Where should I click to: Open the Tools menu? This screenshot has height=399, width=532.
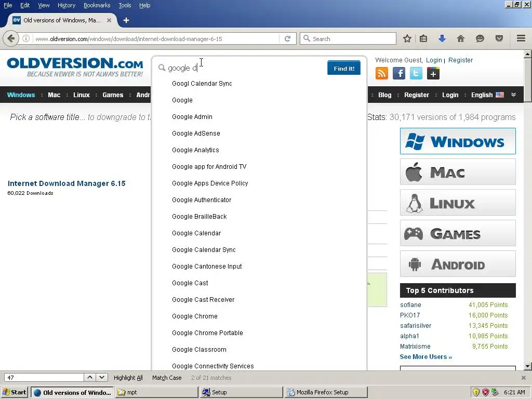pyautogui.click(x=125, y=5)
